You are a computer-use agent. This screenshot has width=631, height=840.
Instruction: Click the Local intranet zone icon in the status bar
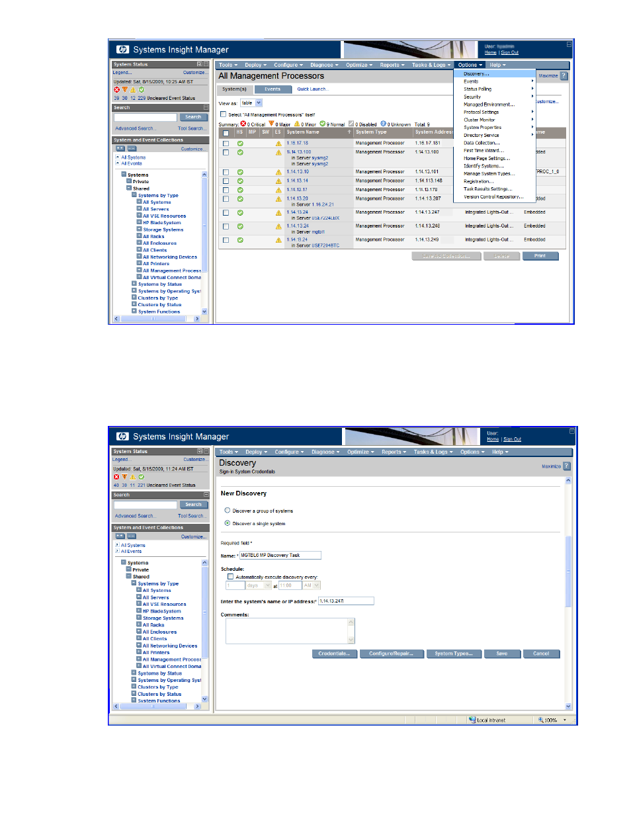tap(472, 720)
